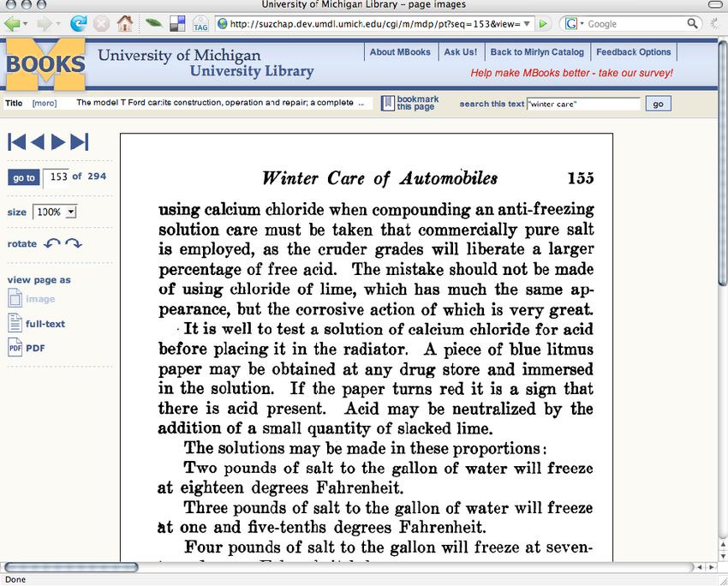View the page as image
The width and height of the screenshot is (728, 586).
[x=40, y=299]
